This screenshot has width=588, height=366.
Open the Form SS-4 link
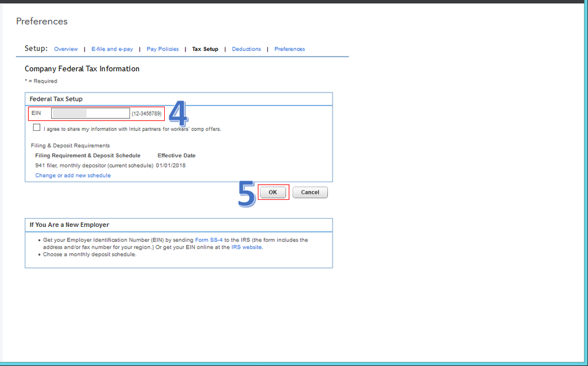[x=208, y=240]
